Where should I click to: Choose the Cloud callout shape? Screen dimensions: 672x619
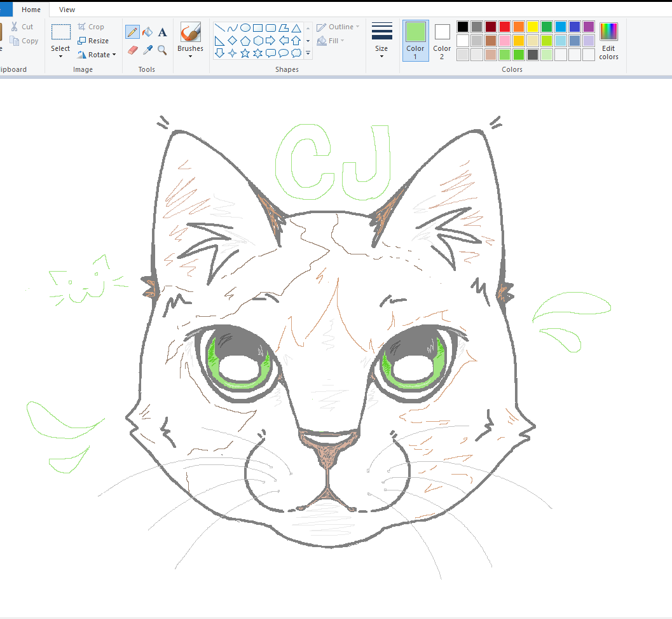point(296,53)
